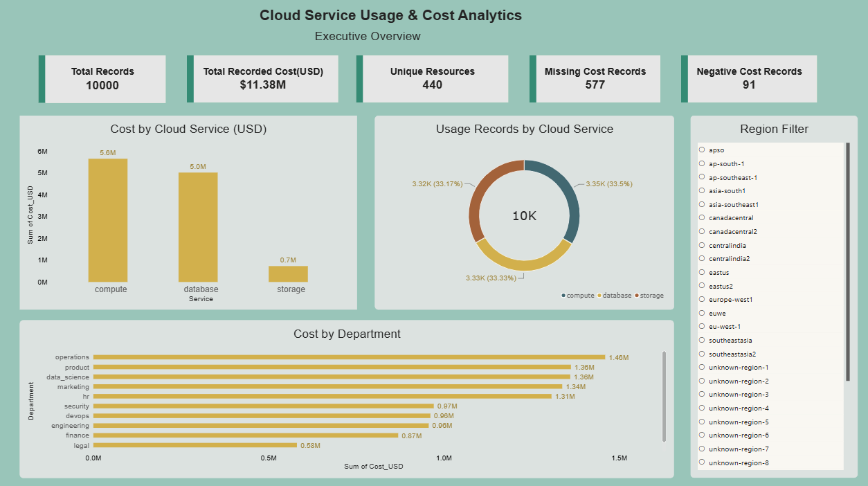This screenshot has width=868, height=486.
Task: Select southeastasia2 region option
Action: tap(702, 354)
